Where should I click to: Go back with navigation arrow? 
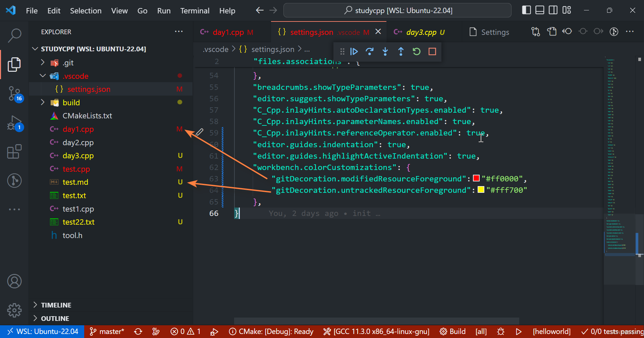click(260, 10)
